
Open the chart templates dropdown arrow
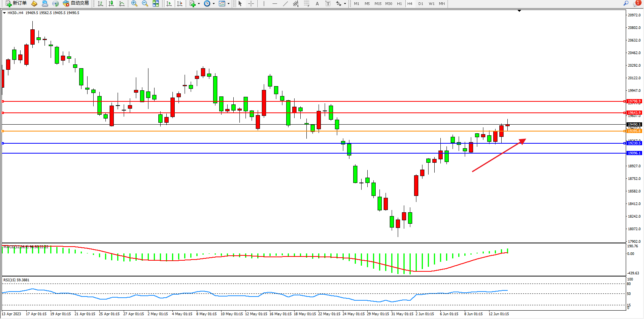tap(228, 4)
